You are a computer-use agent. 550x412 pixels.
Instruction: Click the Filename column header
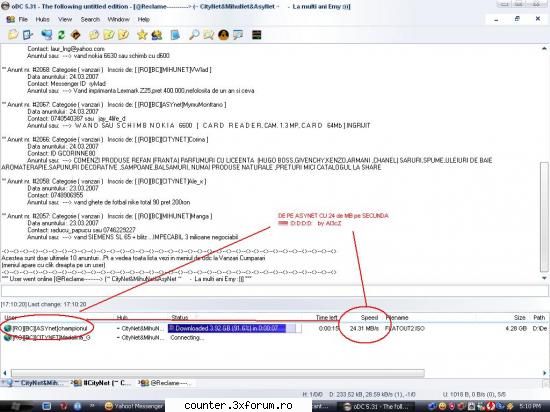point(397,317)
